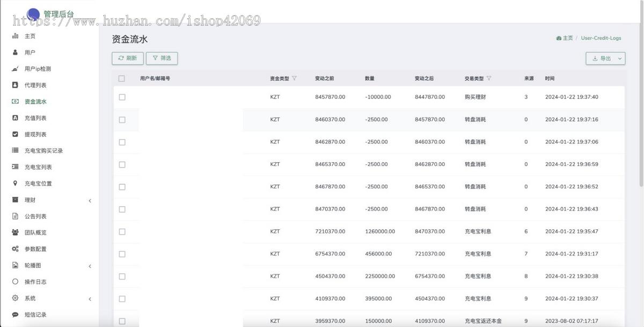Screen dimensions: 644x327
Task: Check the row with time 19:31:17
Action: (122, 254)
